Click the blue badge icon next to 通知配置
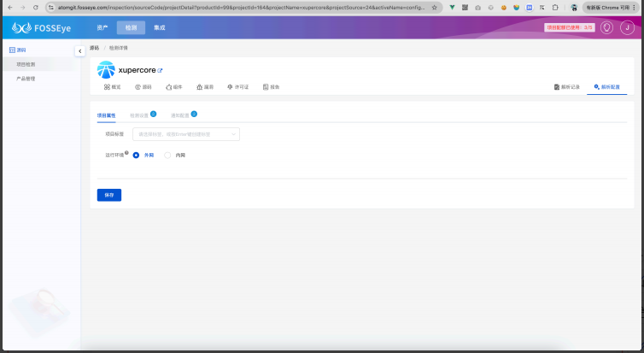 (x=194, y=114)
